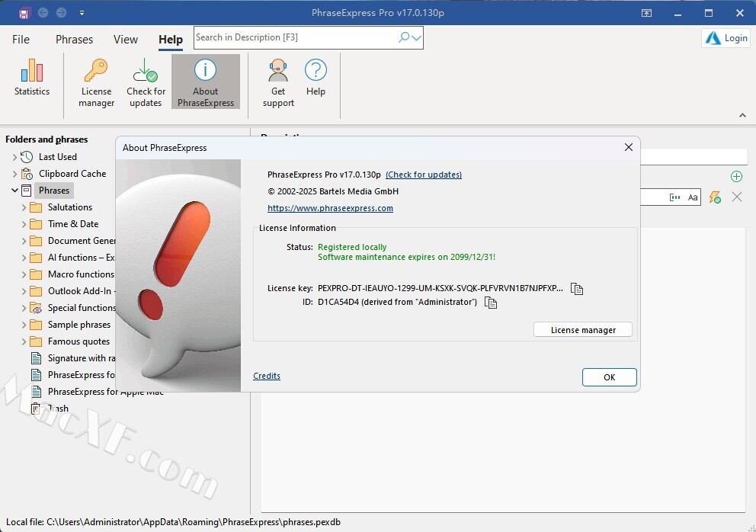The image size is (756, 532).
Task: Select the Last Used tree item
Action: pos(57,157)
